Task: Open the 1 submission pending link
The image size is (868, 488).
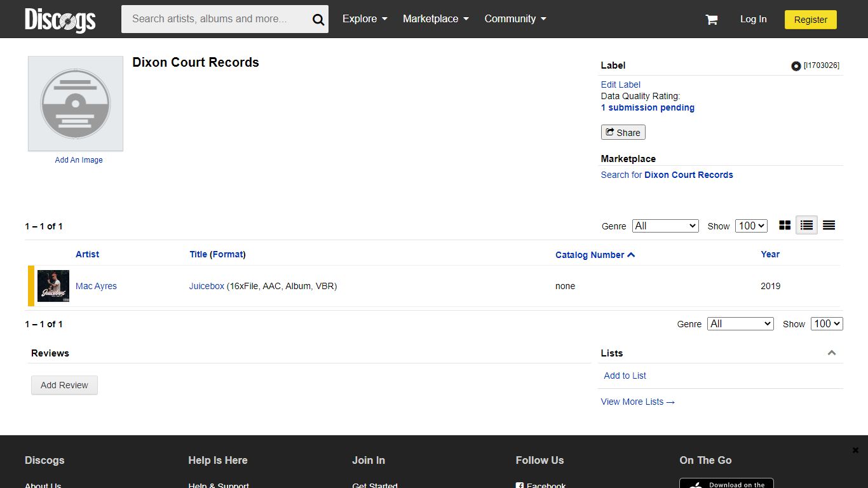Action: [648, 107]
